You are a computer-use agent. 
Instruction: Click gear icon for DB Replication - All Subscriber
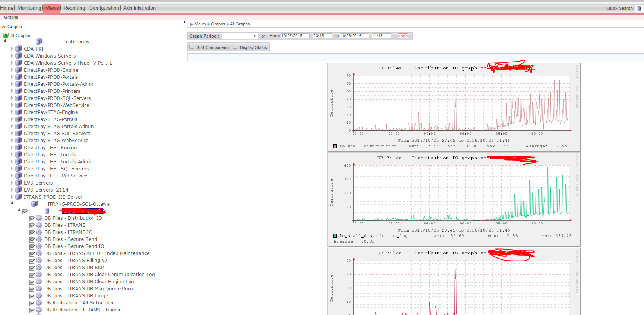(39, 302)
